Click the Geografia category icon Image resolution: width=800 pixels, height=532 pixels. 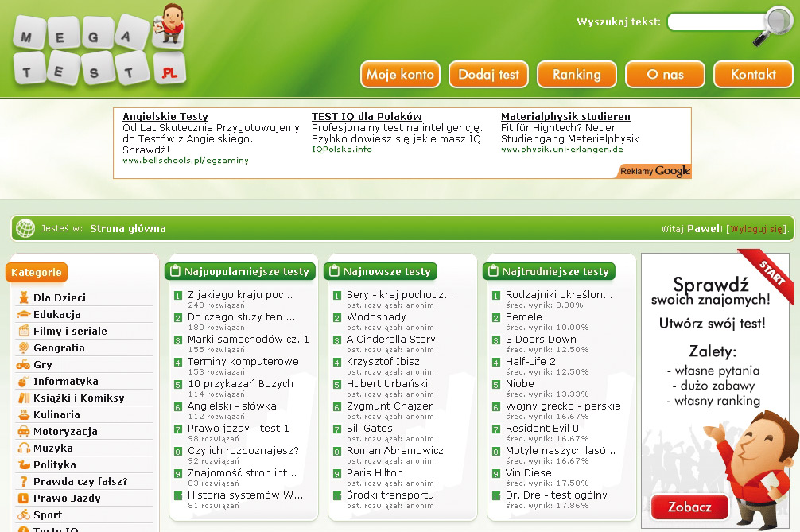click(x=23, y=348)
